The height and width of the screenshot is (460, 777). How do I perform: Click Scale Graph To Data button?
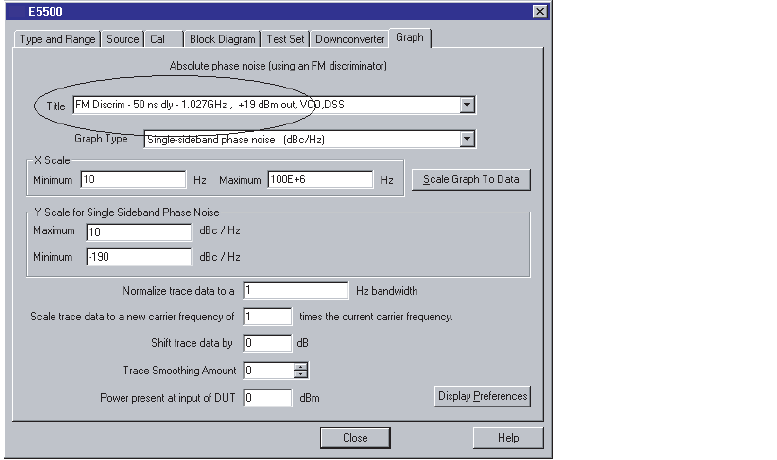471,179
